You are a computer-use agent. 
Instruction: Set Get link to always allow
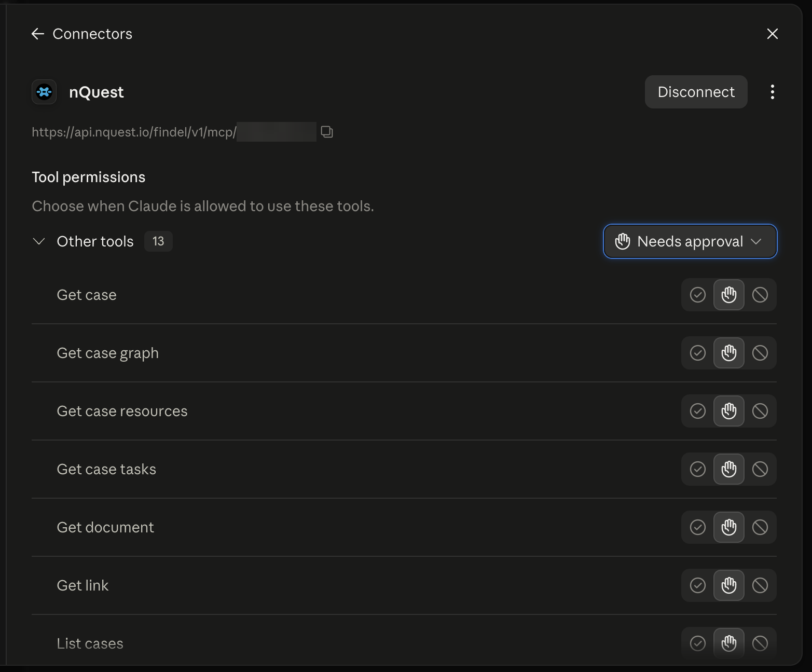[698, 585]
